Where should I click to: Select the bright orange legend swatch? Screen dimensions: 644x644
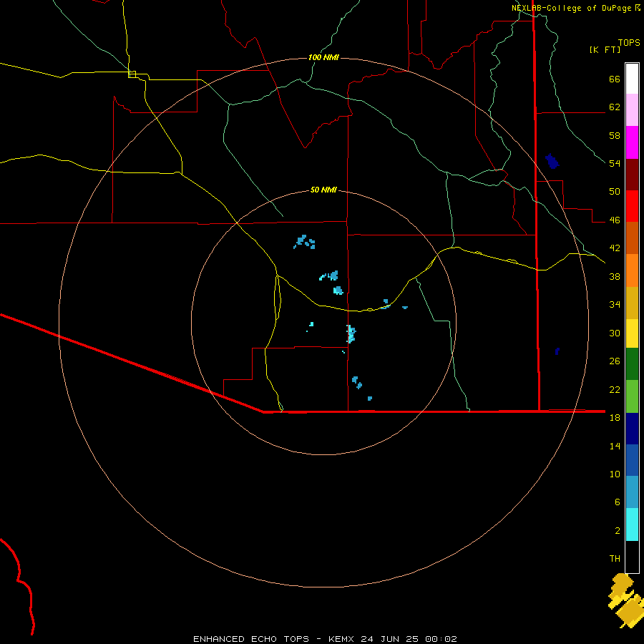click(632, 270)
